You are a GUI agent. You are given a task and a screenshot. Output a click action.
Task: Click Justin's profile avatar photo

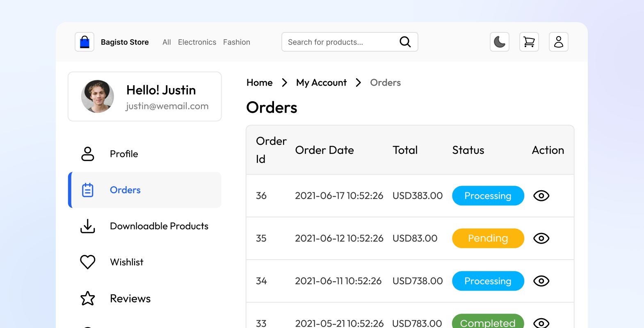[x=98, y=96]
